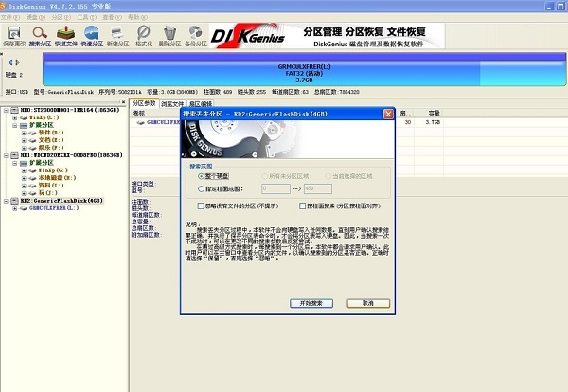The height and width of the screenshot is (392, 568).
Task: Click the 保存更改 (save changes) toolbar icon
Action: [x=14, y=36]
